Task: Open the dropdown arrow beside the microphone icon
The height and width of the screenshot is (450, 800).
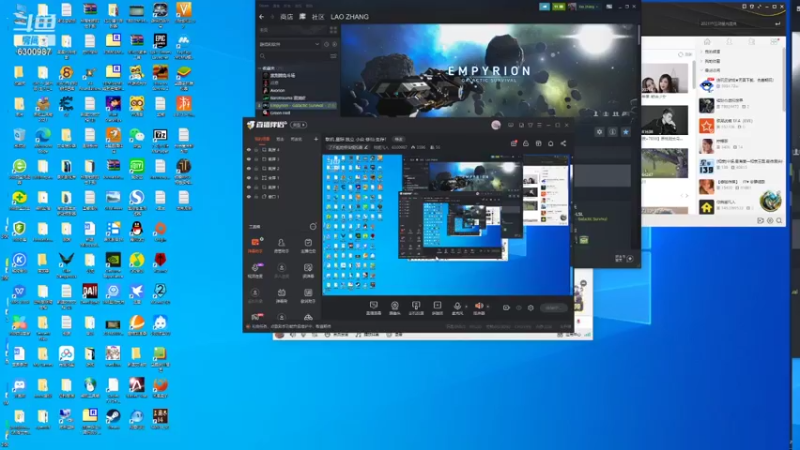Action: (x=466, y=307)
